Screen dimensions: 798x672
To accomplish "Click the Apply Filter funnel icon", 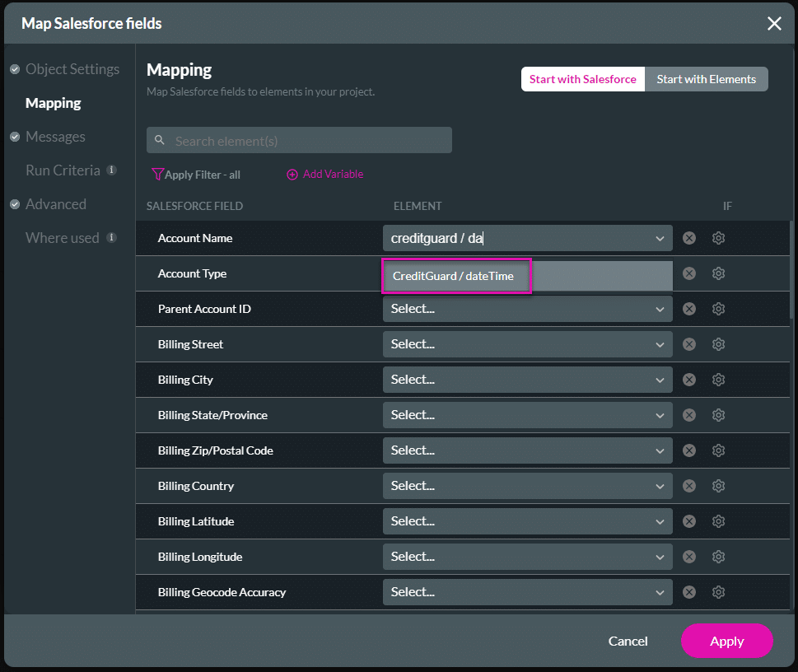I will (x=157, y=175).
